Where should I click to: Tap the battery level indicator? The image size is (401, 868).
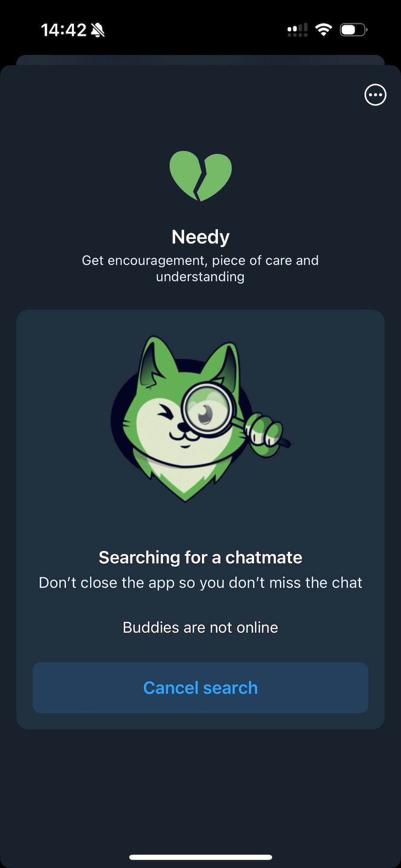(x=353, y=30)
